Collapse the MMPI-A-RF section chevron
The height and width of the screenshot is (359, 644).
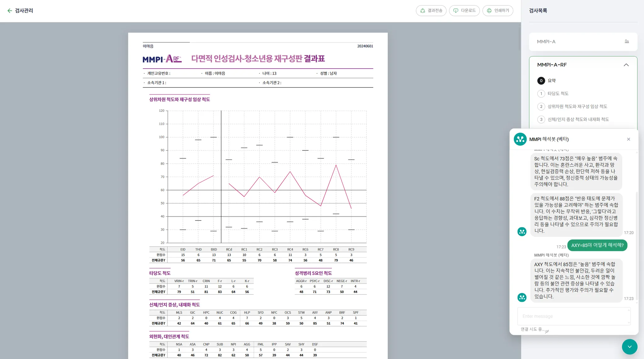click(626, 65)
